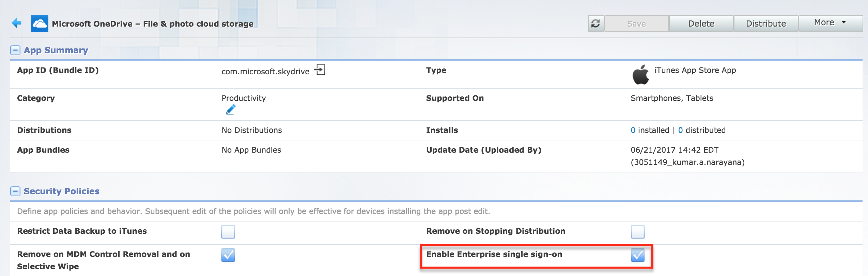Image resolution: width=868 pixels, height=276 pixels.
Task: Collapse the App Summary section
Action: coord(15,50)
